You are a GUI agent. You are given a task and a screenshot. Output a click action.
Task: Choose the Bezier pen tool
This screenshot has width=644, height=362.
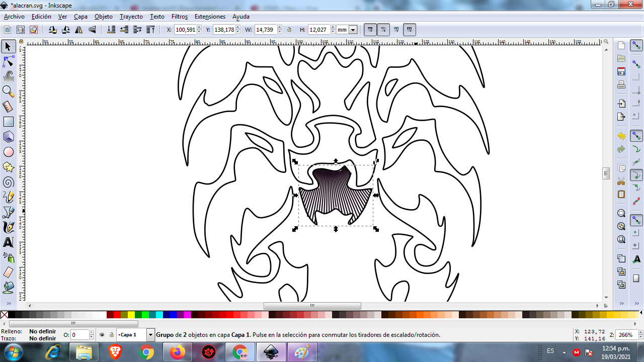click(8, 212)
